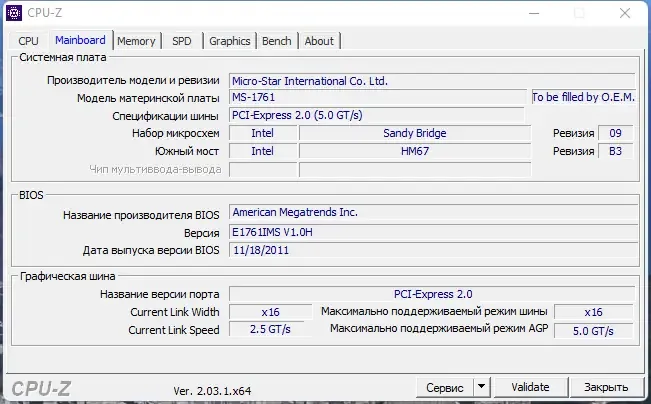651x404 pixels.
Task: Select the Mainboard tab
Action: pos(80,40)
